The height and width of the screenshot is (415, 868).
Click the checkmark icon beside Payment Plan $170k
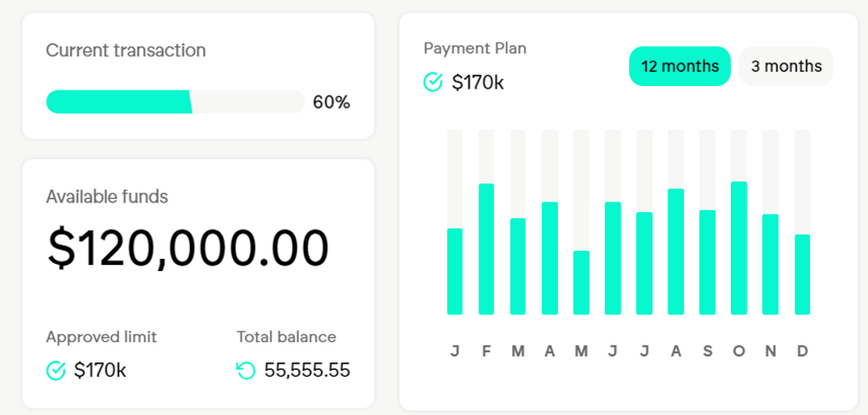pyautogui.click(x=433, y=82)
